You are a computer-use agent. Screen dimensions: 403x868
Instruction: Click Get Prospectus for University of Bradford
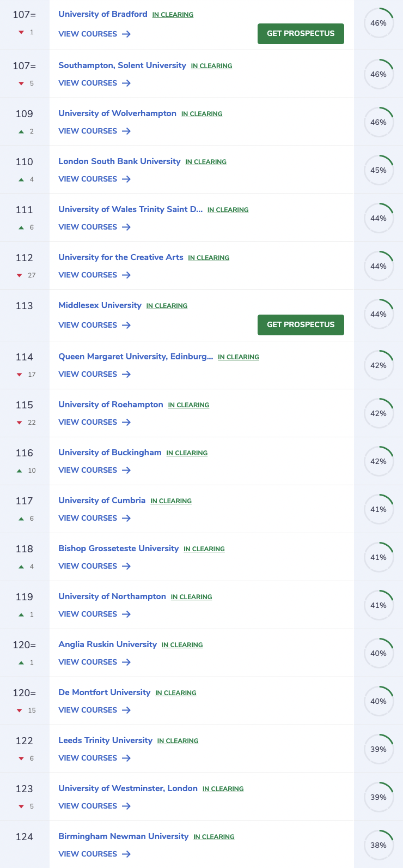click(x=301, y=33)
